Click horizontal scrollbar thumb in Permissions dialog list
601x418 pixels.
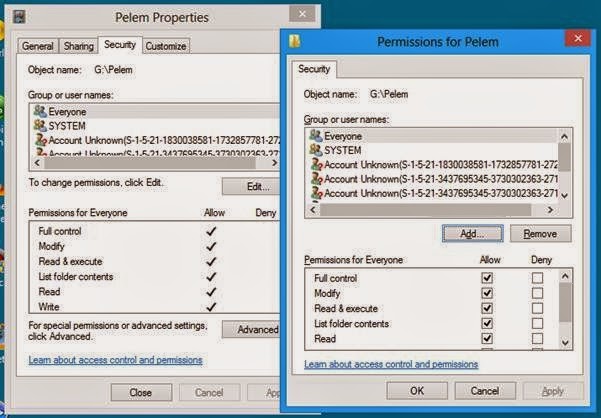point(425,210)
